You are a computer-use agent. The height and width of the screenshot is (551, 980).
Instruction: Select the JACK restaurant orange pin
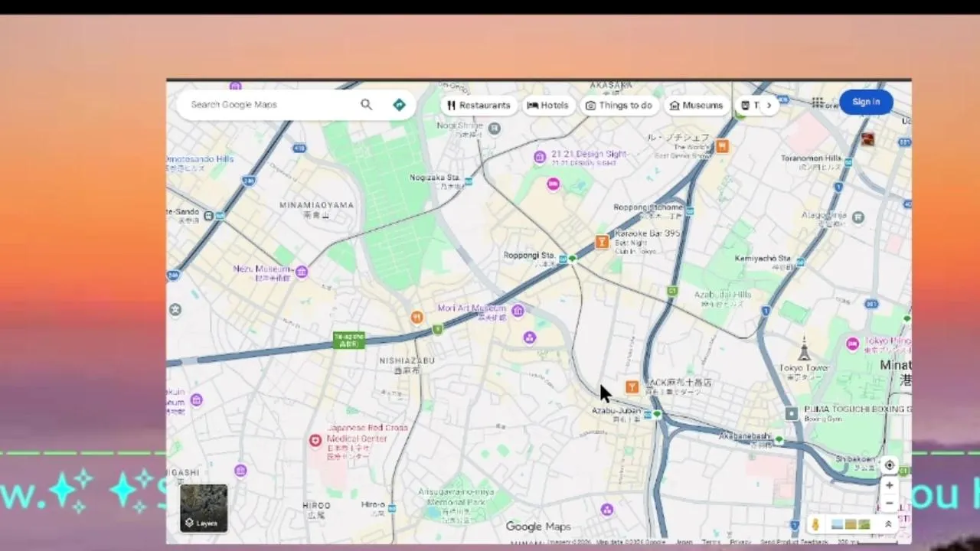click(632, 387)
